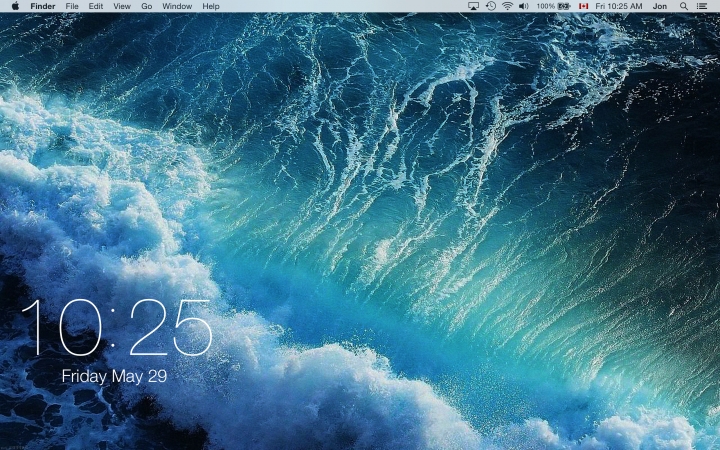720x450 pixels.
Task: Click the large 10:25 clock widget
Action: click(117, 327)
